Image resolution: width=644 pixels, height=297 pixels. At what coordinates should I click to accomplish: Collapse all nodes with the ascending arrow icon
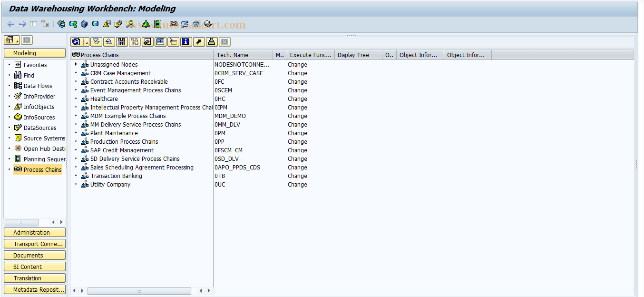click(108, 42)
